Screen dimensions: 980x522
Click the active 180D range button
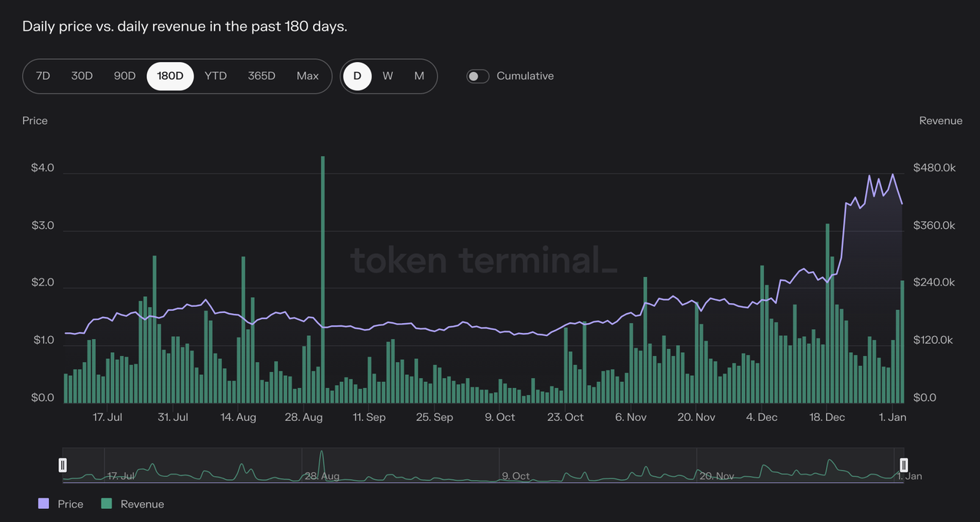(169, 76)
